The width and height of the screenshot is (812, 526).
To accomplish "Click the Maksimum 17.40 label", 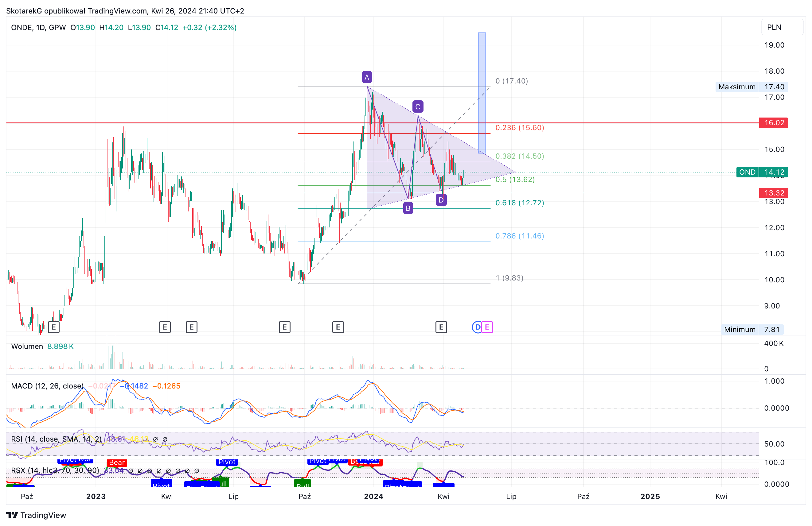I will click(751, 87).
